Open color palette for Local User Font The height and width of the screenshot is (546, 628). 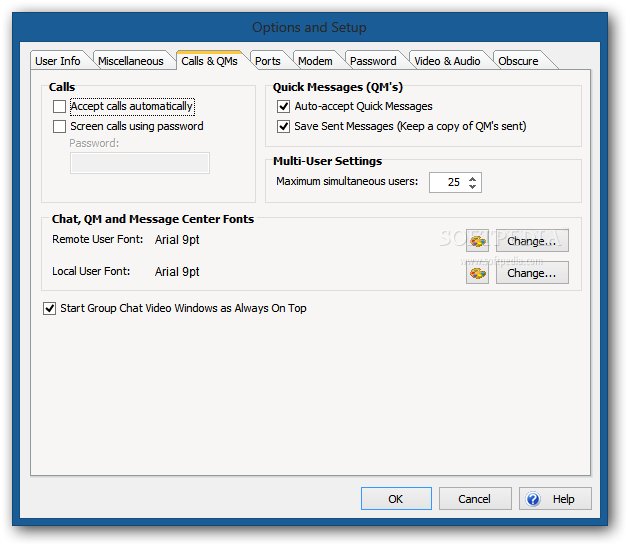point(477,273)
